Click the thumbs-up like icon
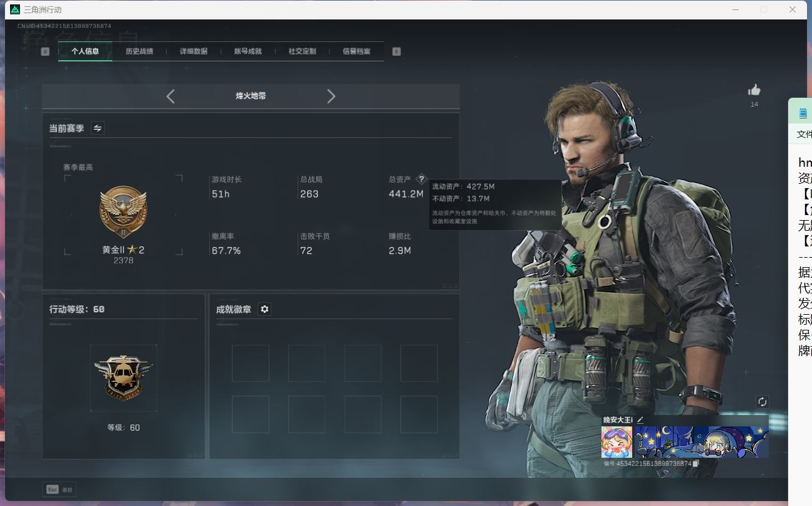Screen dimensions: 812x506 click(x=754, y=90)
